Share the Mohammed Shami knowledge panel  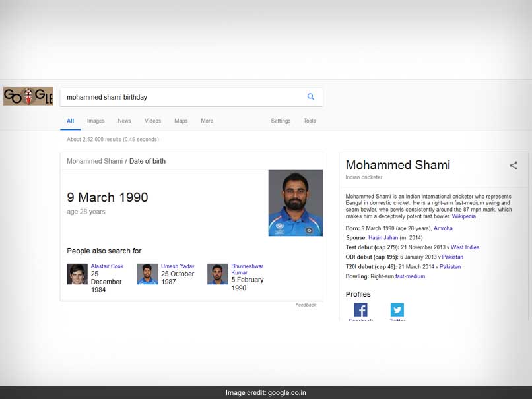click(x=514, y=166)
